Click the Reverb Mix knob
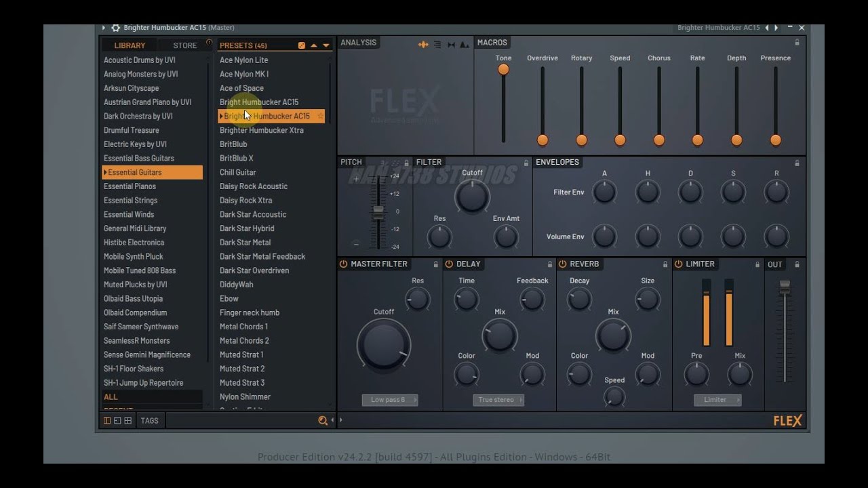Image resolution: width=868 pixels, height=488 pixels. pyautogui.click(x=614, y=335)
